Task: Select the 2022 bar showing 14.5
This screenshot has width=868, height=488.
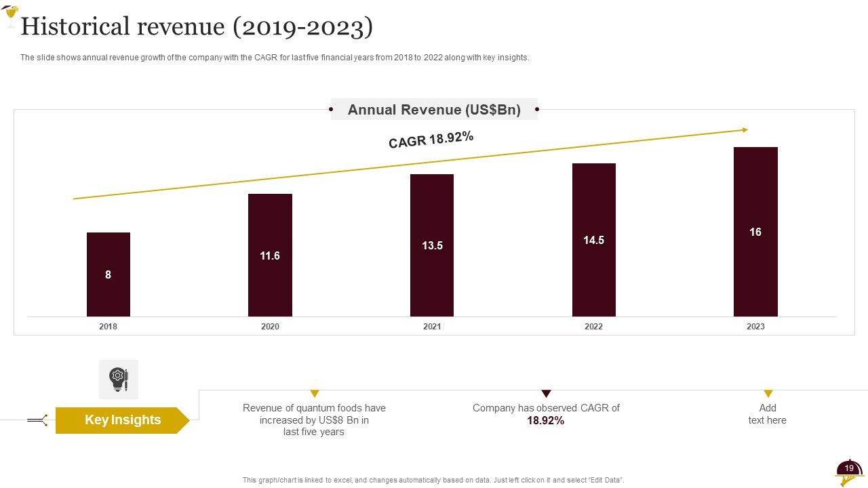Action: click(x=594, y=240)
